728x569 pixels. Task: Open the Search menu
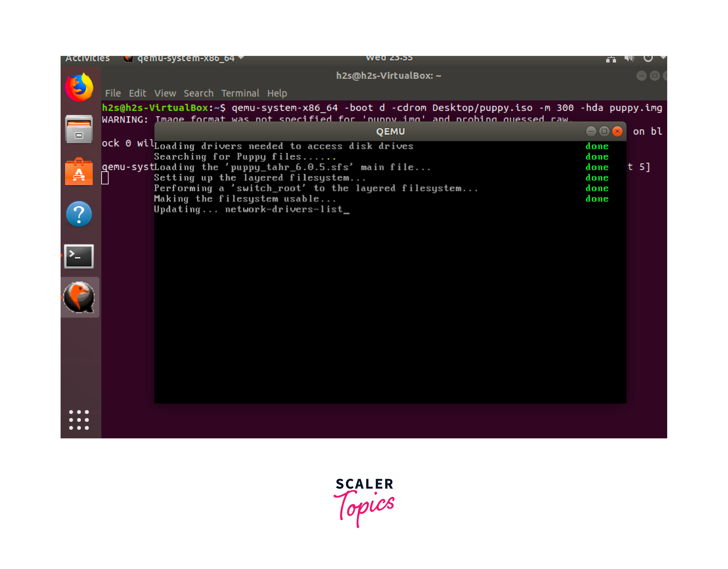pos(198,93)
